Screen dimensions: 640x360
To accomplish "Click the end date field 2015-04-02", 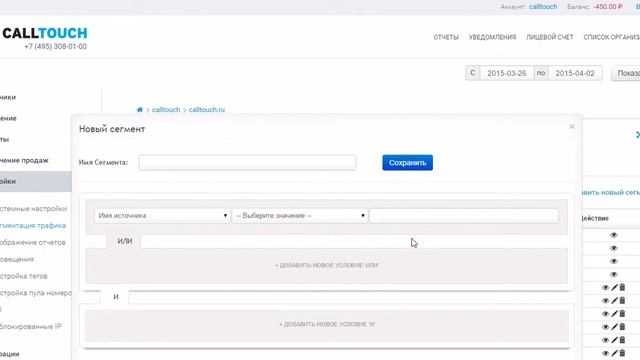I will point(575,73).
